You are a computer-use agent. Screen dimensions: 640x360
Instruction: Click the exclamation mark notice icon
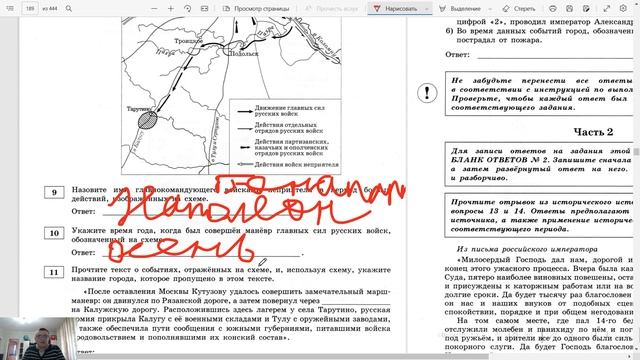(427, 92)
